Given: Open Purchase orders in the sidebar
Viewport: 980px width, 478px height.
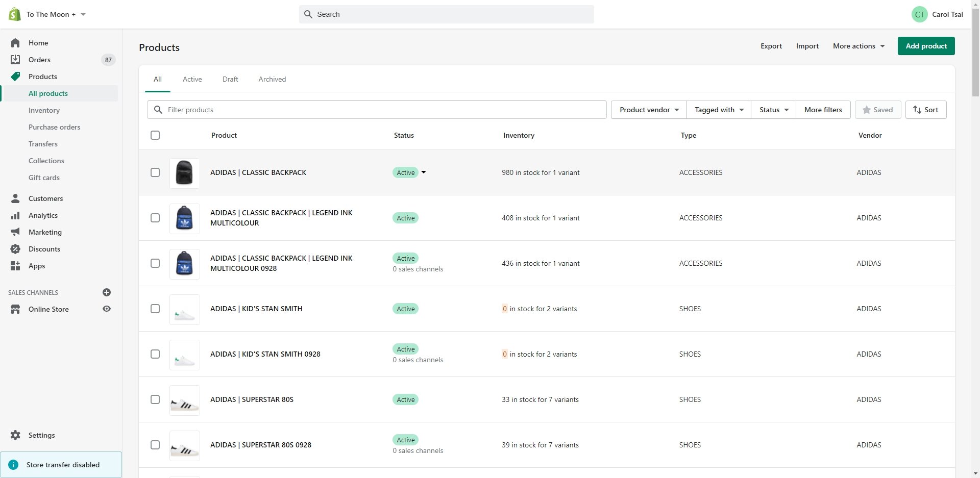Looking at the screenshot, I should pos(54,127).
